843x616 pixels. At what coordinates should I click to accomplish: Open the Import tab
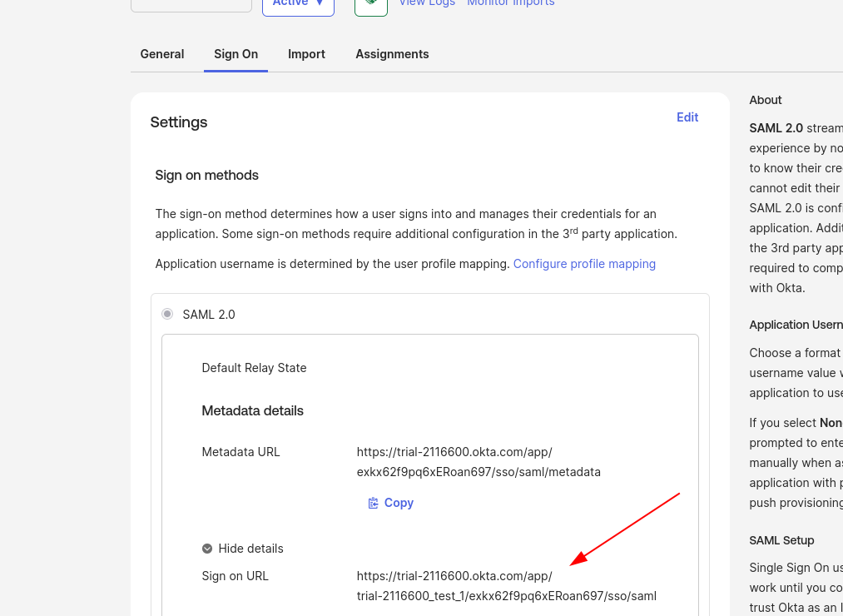(306, 54)
